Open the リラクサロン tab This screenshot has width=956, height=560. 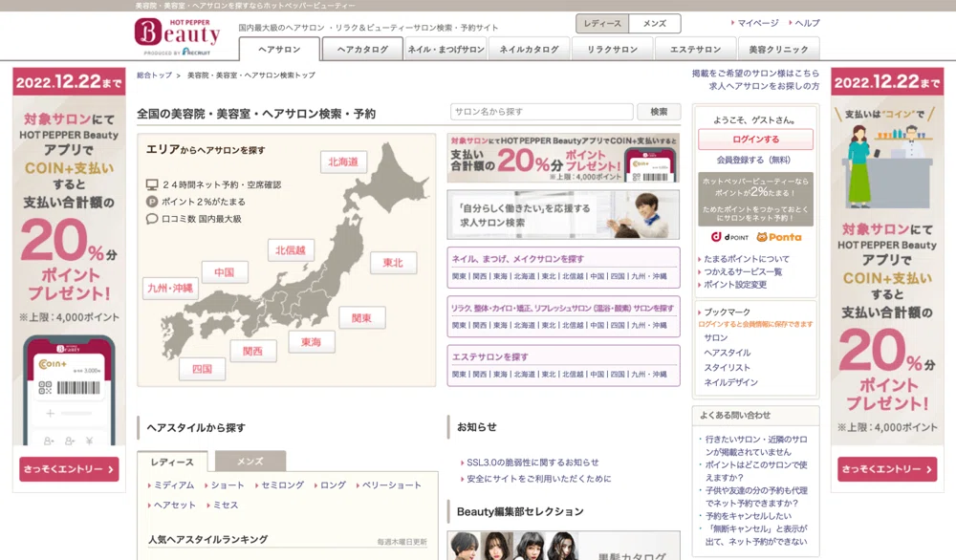pos(612,50)
